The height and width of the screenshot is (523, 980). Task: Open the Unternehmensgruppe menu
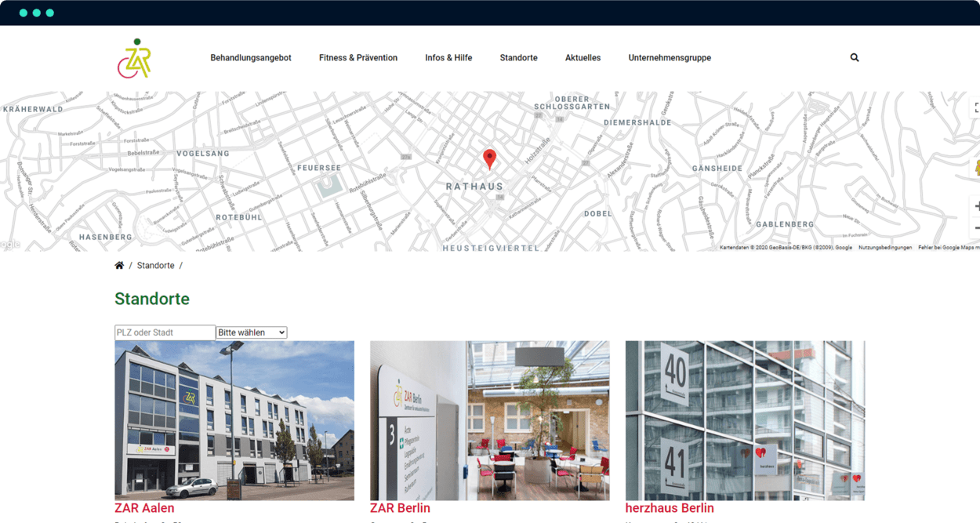(670, 58)
